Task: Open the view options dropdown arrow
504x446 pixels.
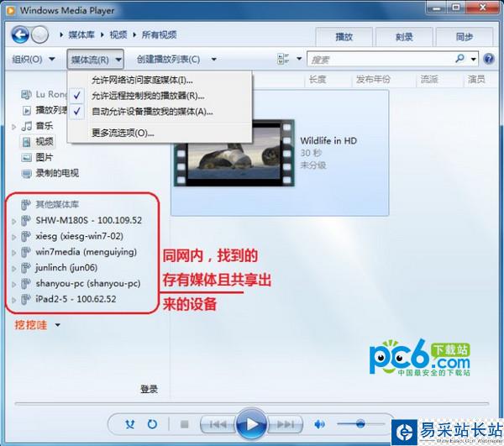Action: click(x=299, y=59)
